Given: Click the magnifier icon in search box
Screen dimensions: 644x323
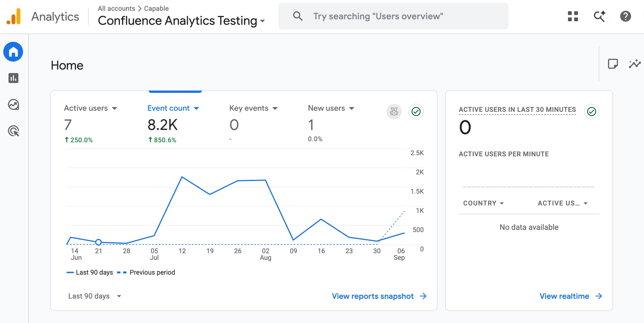Looking at the screenshot, I should click(x=297, y=16).
